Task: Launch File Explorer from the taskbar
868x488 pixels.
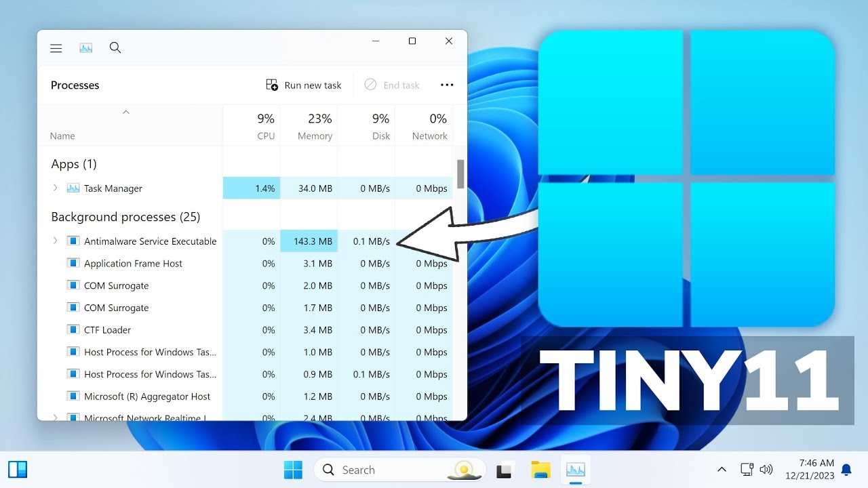Action: 540,470
